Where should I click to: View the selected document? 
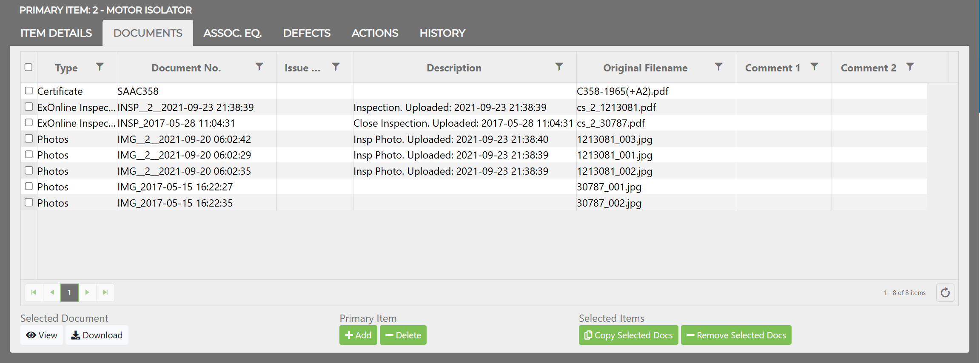[x=42, y=335]
